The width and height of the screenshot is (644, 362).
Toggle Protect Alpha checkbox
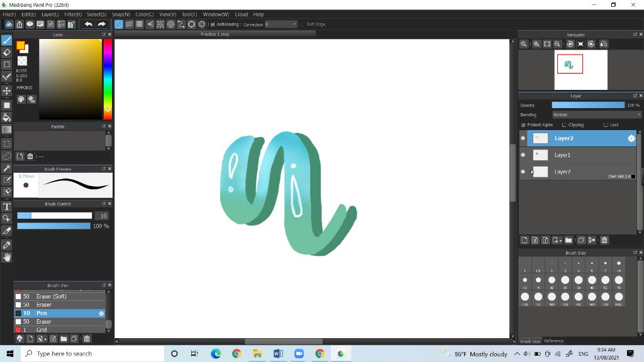(x=523, y=125)
